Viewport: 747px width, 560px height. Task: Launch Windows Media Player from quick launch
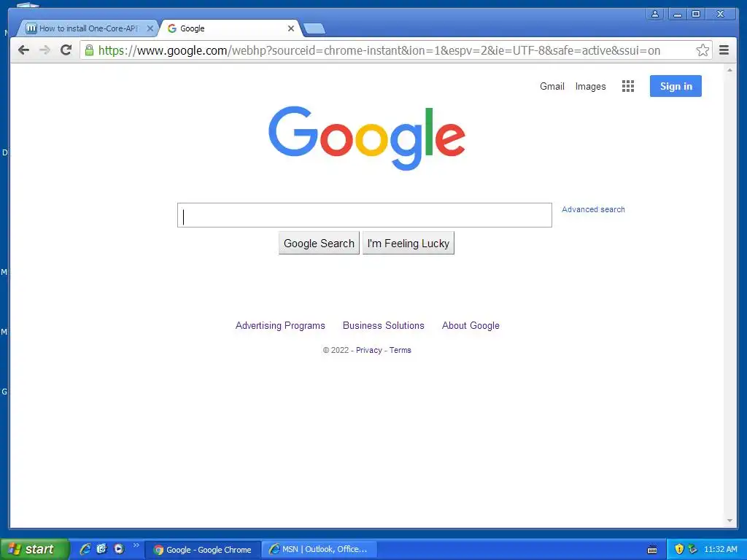(x=119, y=549)
